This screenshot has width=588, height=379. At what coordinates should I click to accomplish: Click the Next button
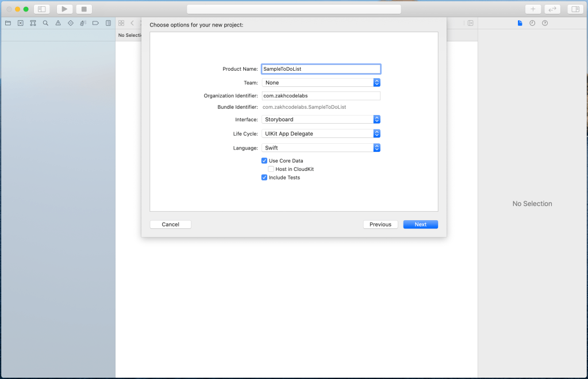tap(420, 224)
